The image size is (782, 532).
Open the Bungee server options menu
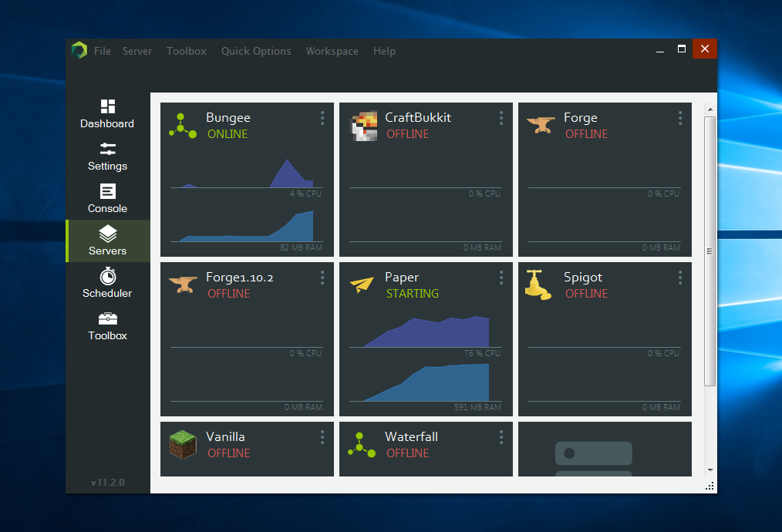point(322,118)
